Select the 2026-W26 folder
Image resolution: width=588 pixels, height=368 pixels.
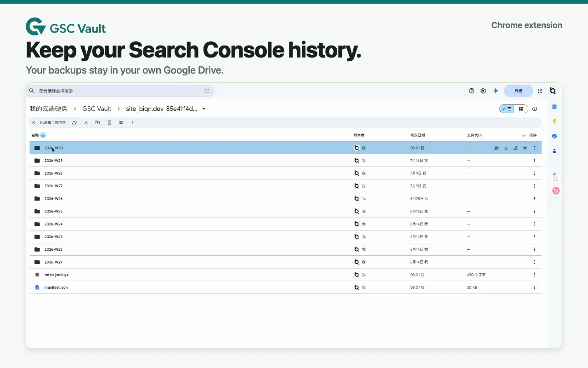pyautogui.click(x=286, y=199)
